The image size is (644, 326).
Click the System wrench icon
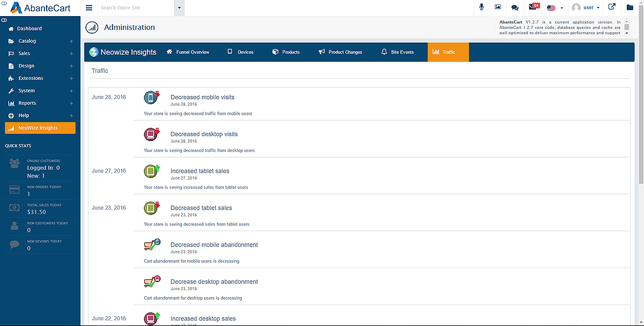click(12, 91)
